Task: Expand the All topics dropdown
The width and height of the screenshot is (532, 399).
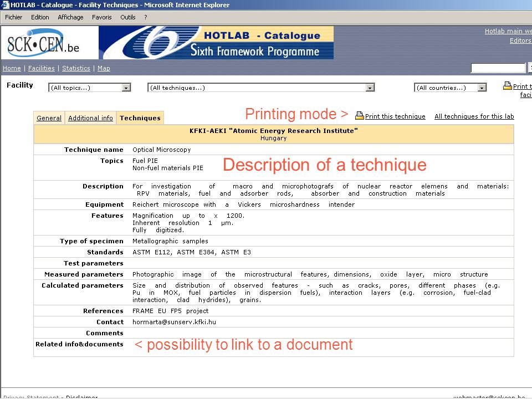Action: pos(90,88)
